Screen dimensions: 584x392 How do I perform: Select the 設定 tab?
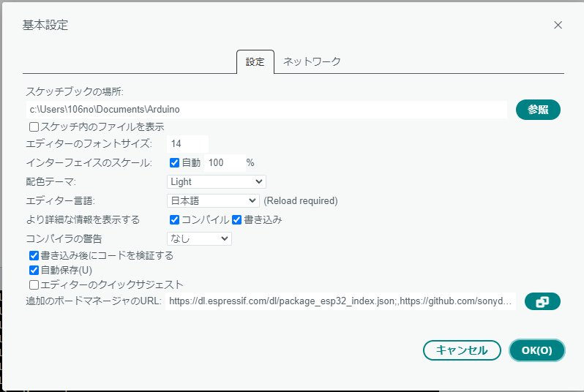tap(255, 62)
